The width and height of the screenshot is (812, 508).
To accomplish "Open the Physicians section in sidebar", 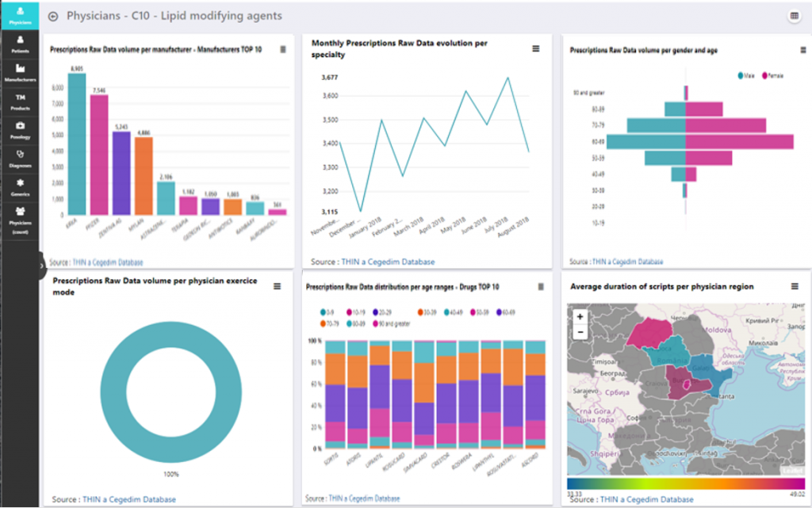I will pos(20,16).
